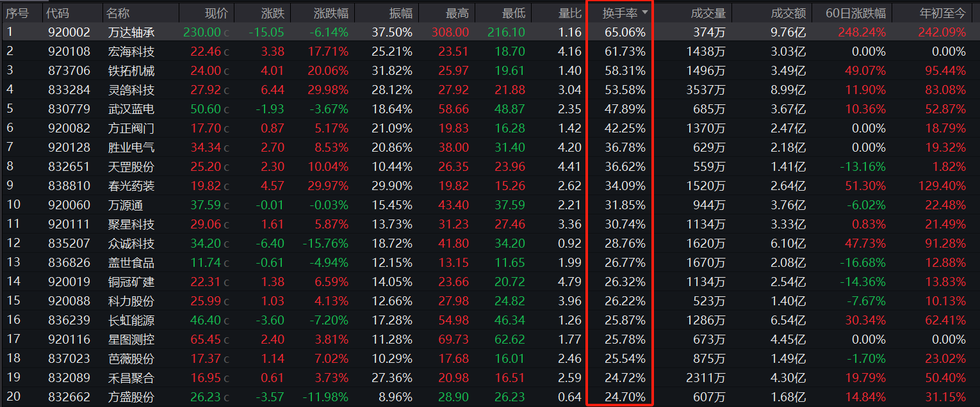This screenshot has width=980, height=407.
Task: Select stock 万源通
Action: (126, 205)
